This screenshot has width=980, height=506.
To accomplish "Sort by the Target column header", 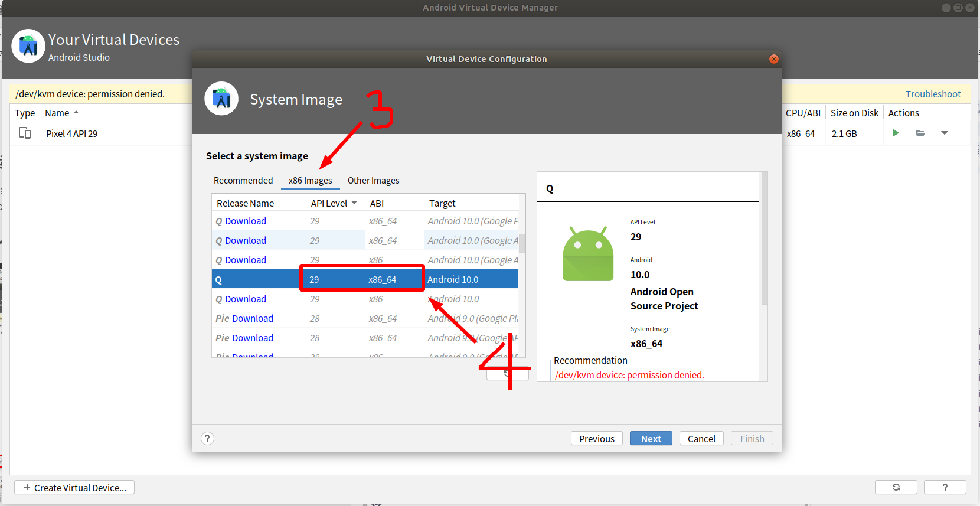I will (x=471, y=203).
